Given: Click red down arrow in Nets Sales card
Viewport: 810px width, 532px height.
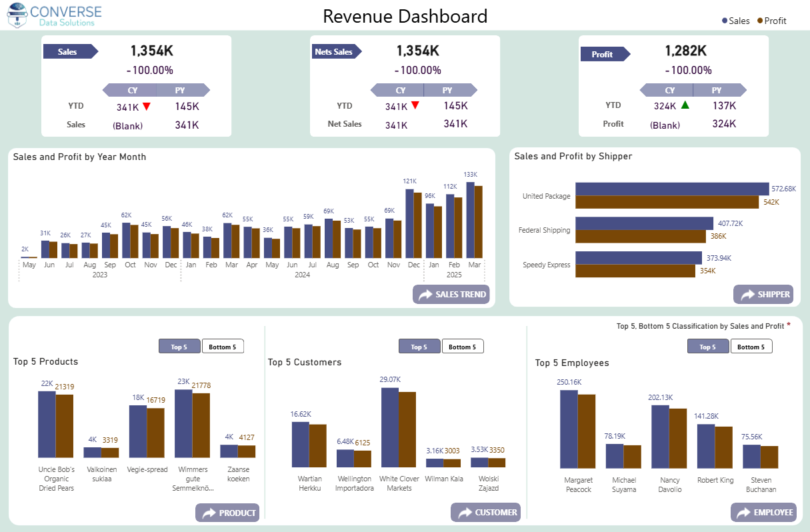Looking at the screenshot, I should coord(415,105).
